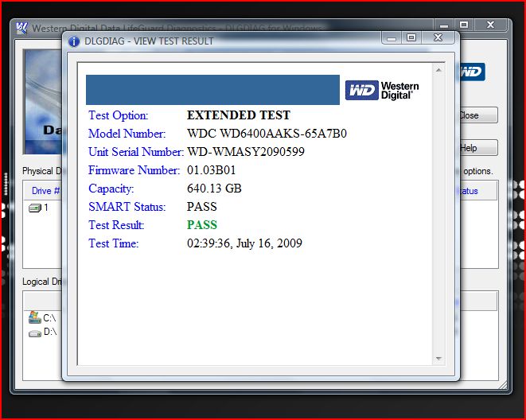Close the main Data LifeGuard window

pos(490,25)
